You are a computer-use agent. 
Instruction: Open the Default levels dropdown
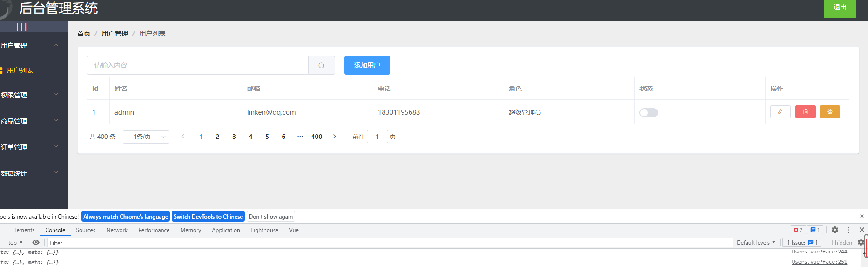pos(756,242)
